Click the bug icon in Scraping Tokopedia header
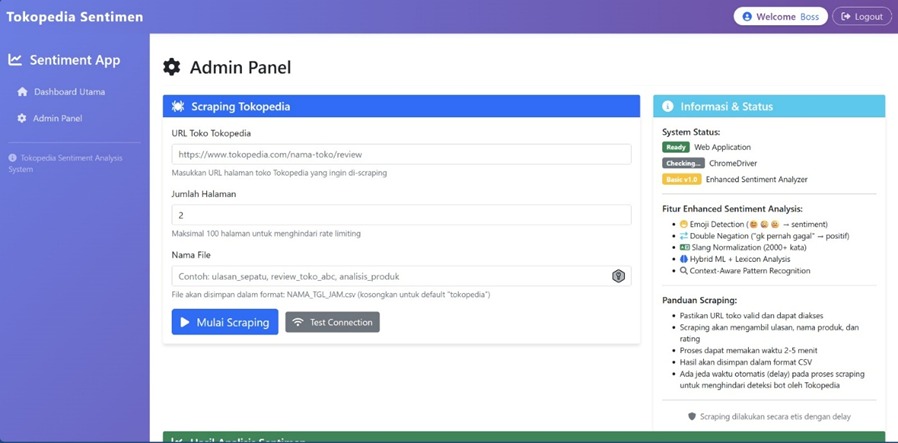898x443 pixels. pyautogui.click(x=178, y=106)
